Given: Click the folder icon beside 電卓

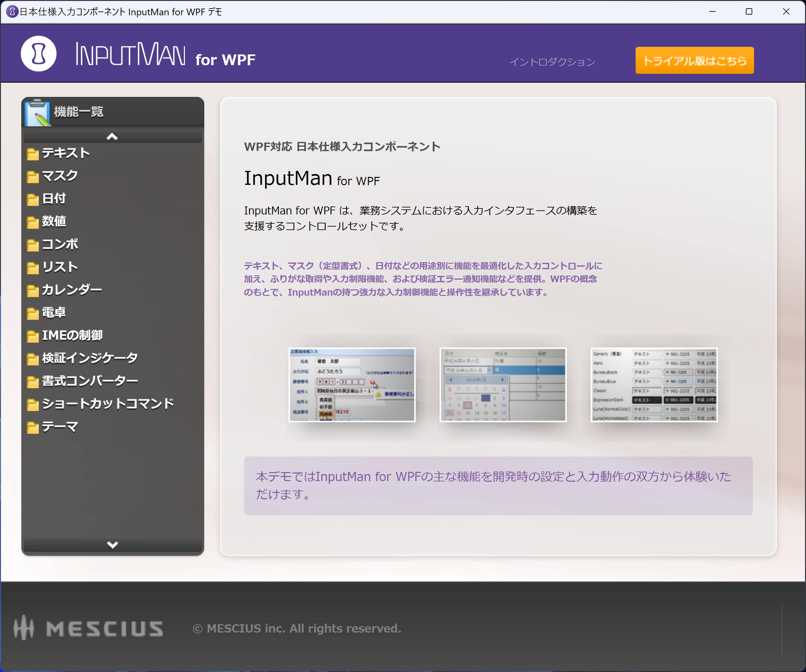Looking at the screenshot, I should (33, 313).
